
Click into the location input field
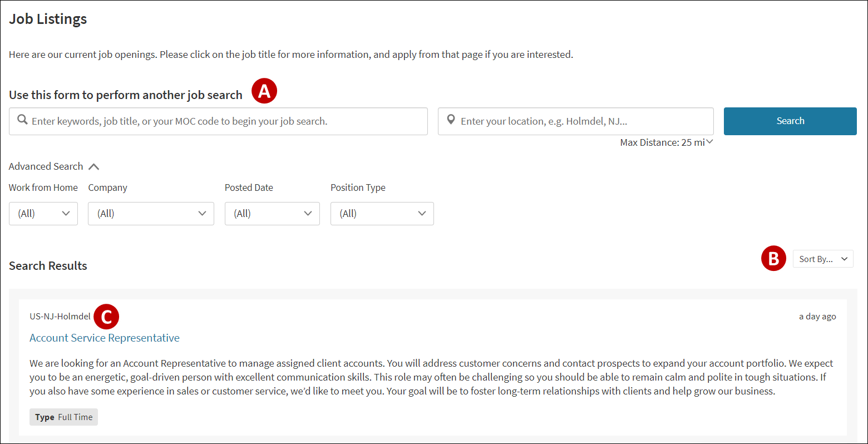coord(584,121)
